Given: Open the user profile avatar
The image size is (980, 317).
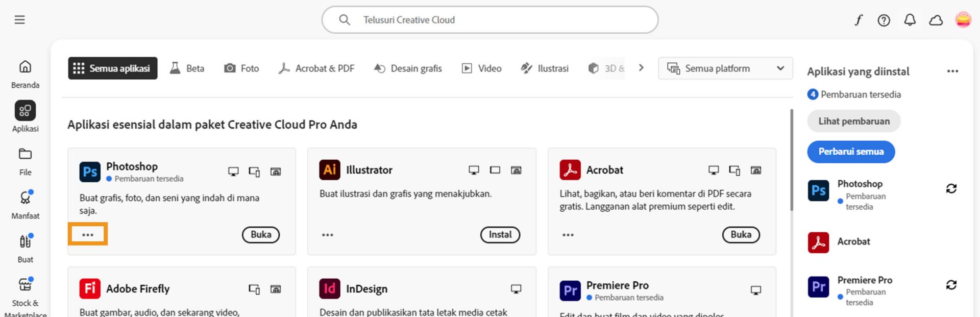Looking at the screenshot, I should click(x=963, y=20).
